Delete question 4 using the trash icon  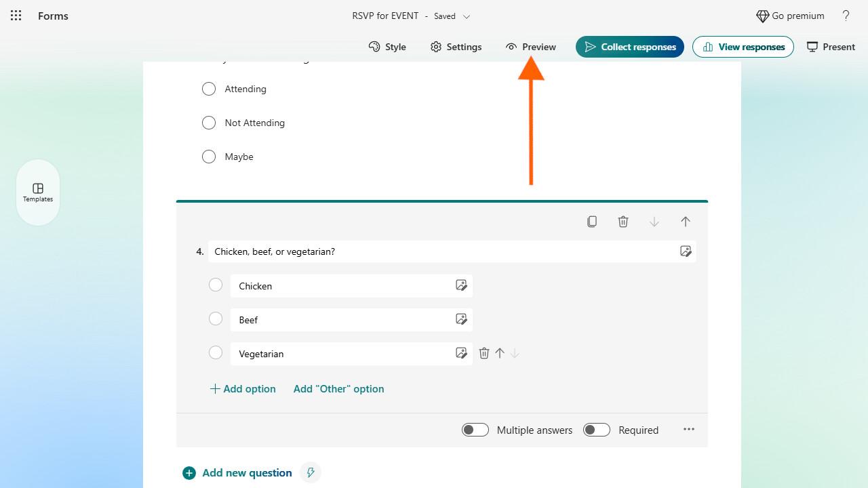(x=623, y=222)
